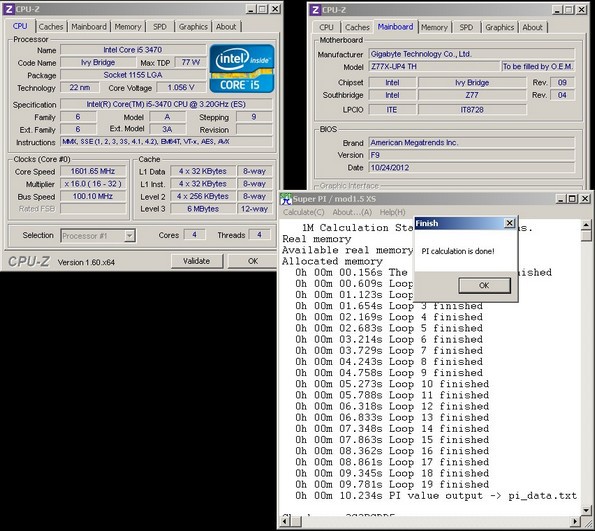Click Super PI vertical scrollbar up arrow
The width and height of the screenshot is (595, 531).
tap(586, 225)
